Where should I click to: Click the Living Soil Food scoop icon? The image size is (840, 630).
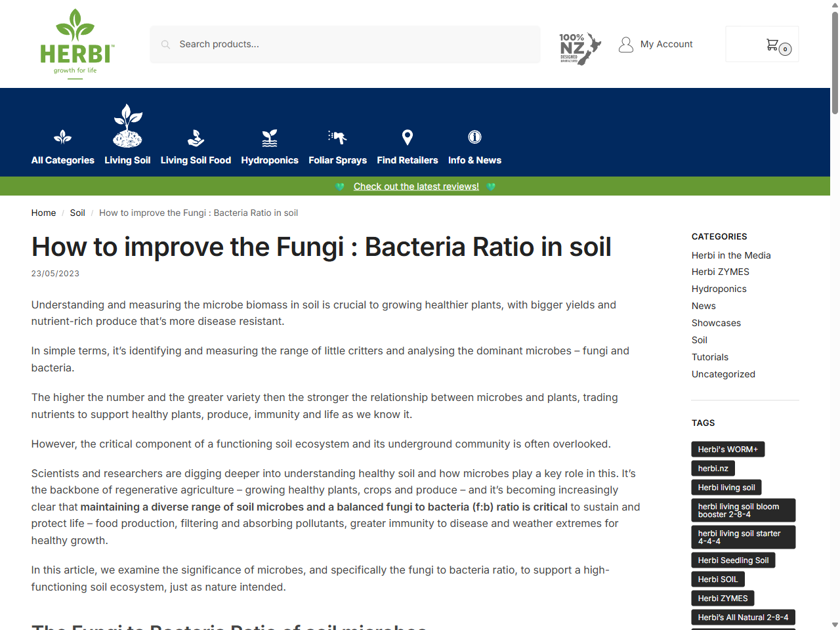tap(196, 138)
